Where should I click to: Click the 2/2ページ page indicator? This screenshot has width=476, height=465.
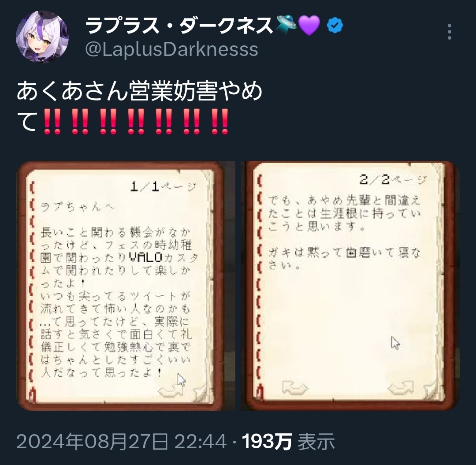[x=393, y=180]
